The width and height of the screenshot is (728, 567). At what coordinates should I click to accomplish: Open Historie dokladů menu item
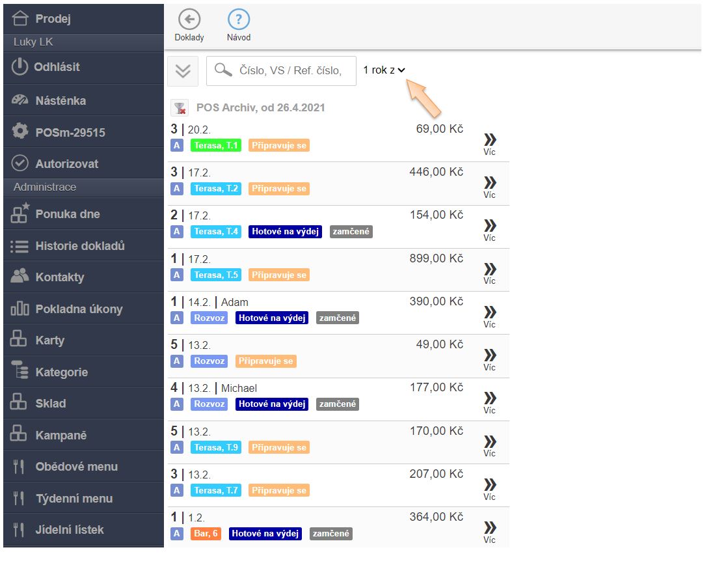[79, 246]
